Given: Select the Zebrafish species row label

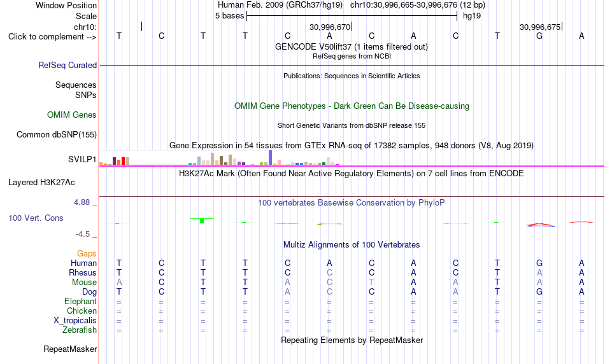Looking at the screenshot, I should tap(80, 330).
